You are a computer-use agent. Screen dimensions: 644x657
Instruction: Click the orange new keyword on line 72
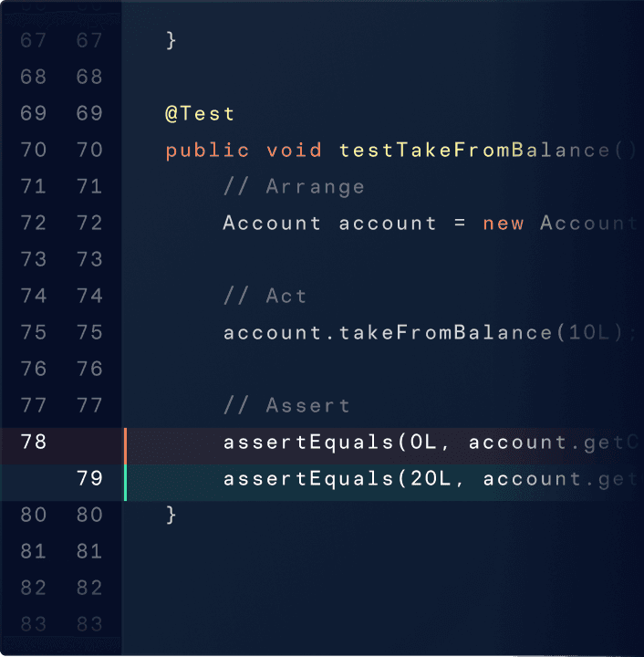tap(504, 224)
